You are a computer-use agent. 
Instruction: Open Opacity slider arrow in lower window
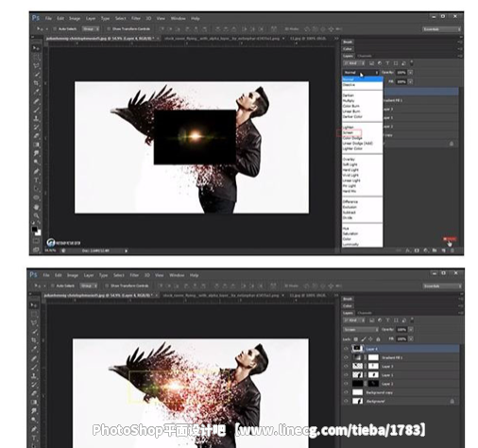411,330
